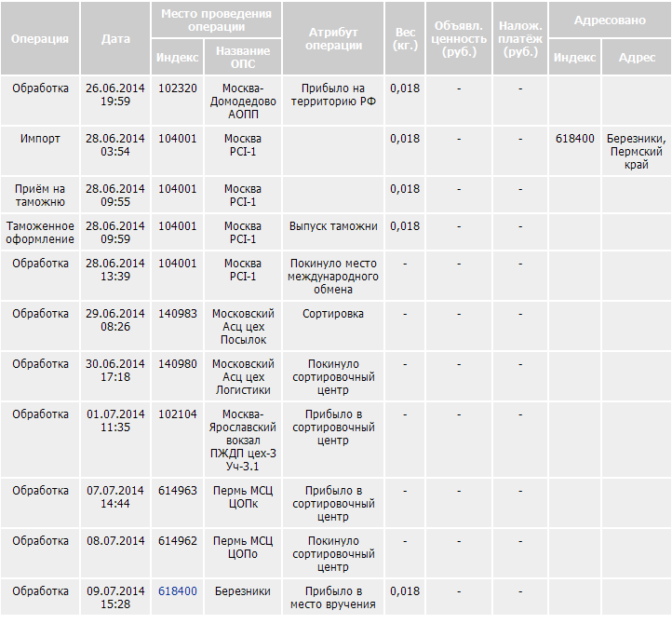Click the blue 618400 index link for Березники
This screenshot has height=624, width=672.
pos(177,591)
